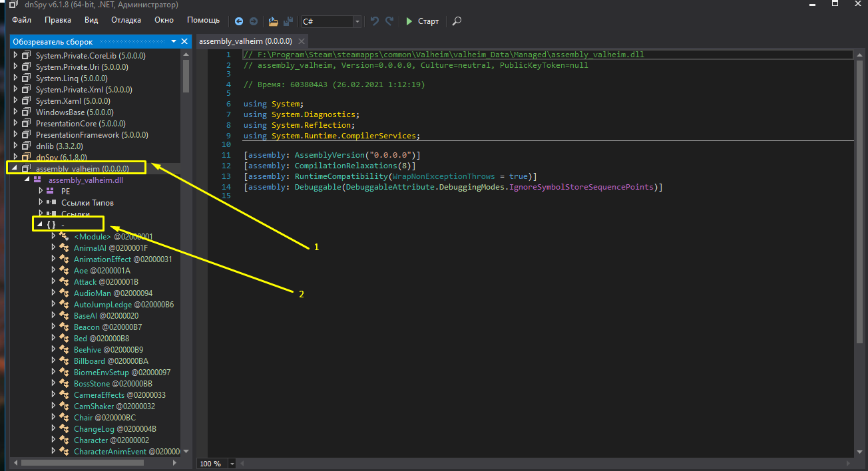Open the Помощь menu

click(203, 21)
